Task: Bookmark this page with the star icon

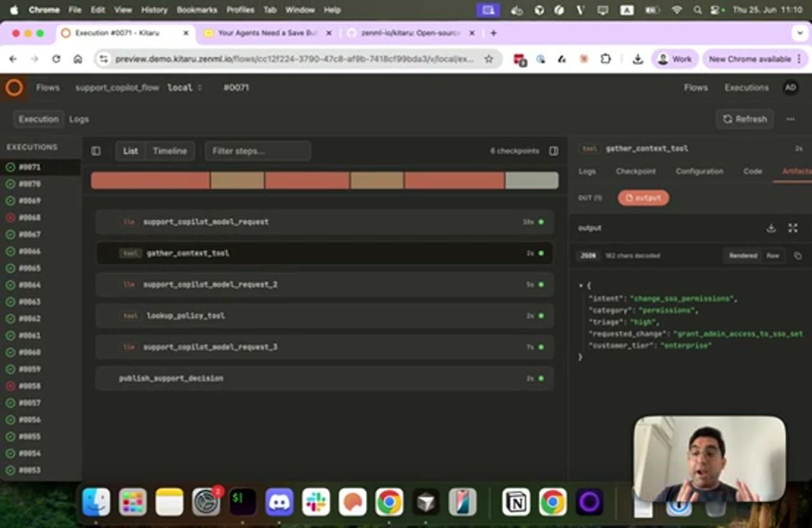Action: [488, 59]
